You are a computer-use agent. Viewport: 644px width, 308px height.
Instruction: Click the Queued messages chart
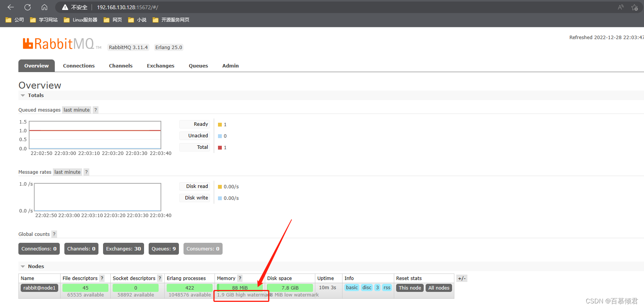tap(95, 135)
